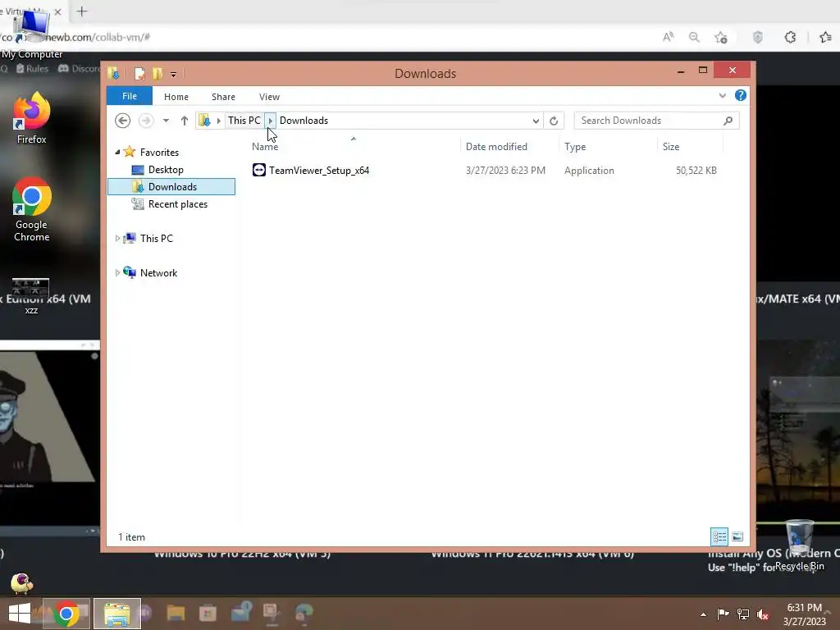Click the date 3/27/2023 6:23 PM
840x630 pixels.
click(x=505, y=171)
